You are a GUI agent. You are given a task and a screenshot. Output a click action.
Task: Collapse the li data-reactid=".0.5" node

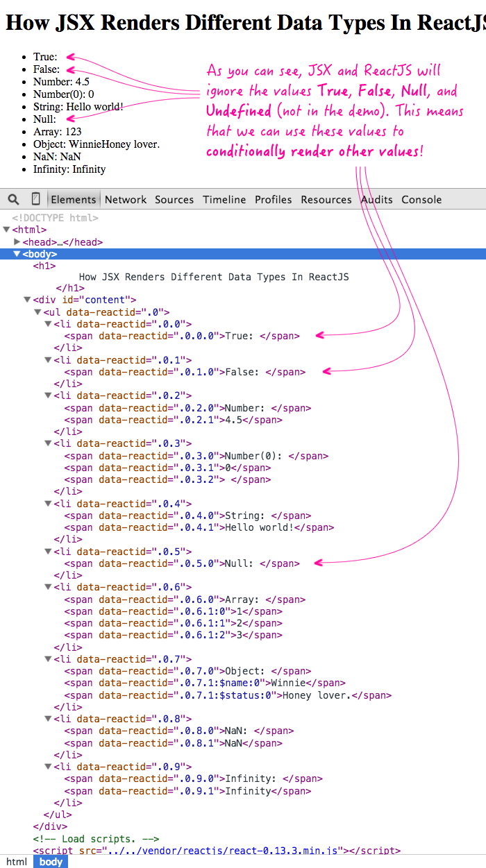(x=48, y=552)
